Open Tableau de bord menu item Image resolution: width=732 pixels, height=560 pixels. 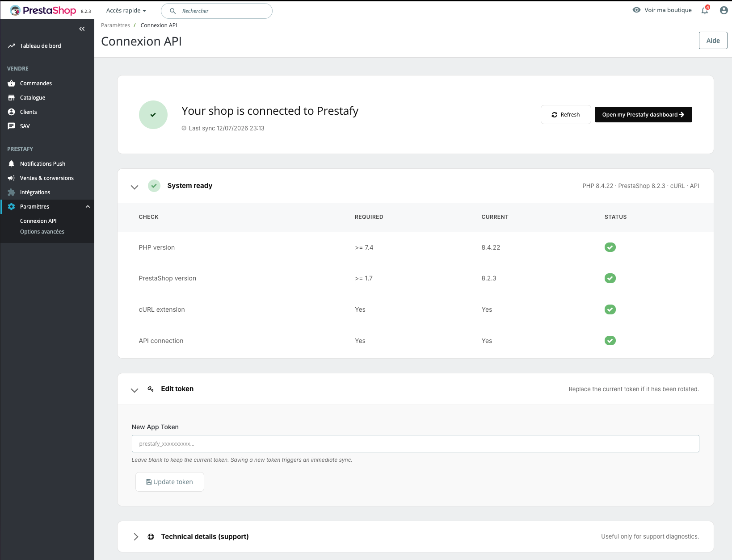(x=47, y=46)
